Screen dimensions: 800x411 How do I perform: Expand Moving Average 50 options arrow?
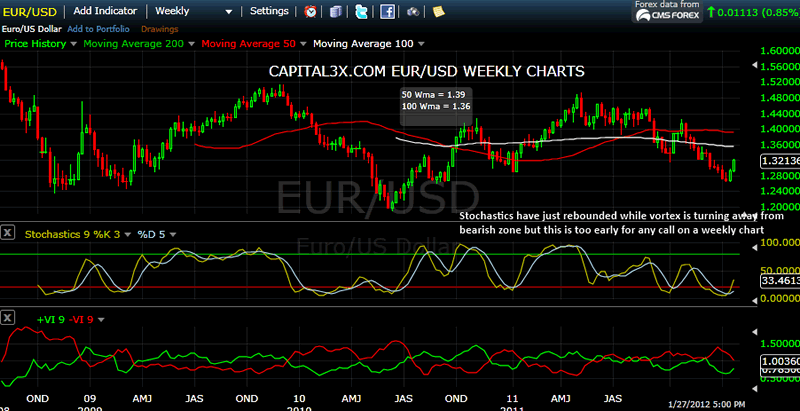(x=303, y=44)
